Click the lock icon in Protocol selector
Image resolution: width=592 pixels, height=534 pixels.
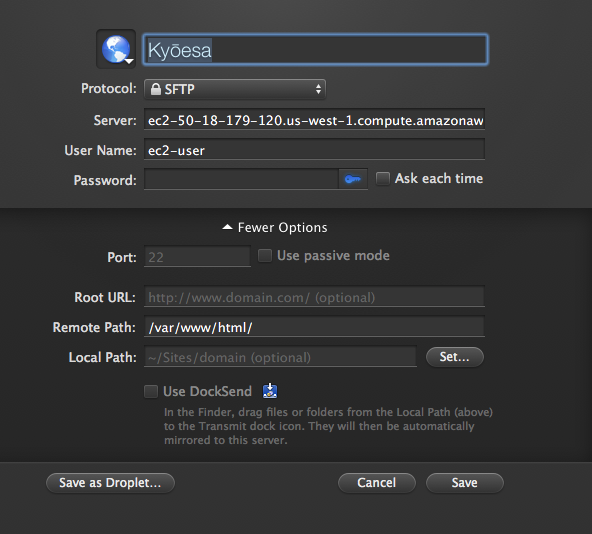click(156, 89)
